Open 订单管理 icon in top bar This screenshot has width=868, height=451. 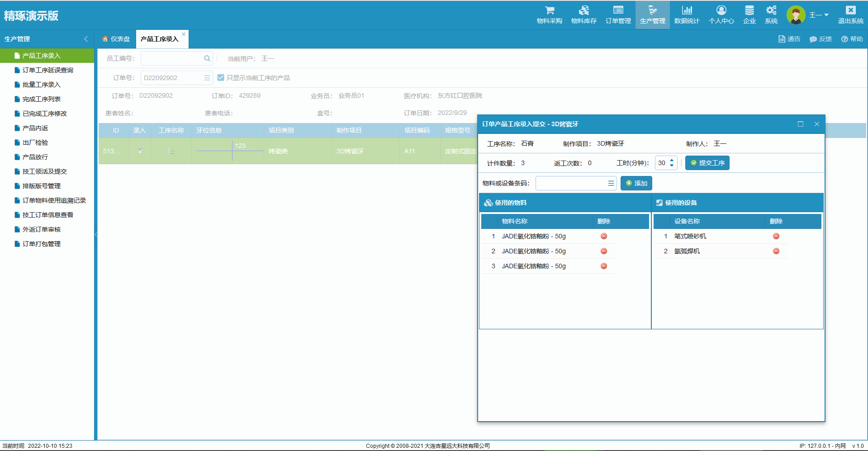coord(618,10)
